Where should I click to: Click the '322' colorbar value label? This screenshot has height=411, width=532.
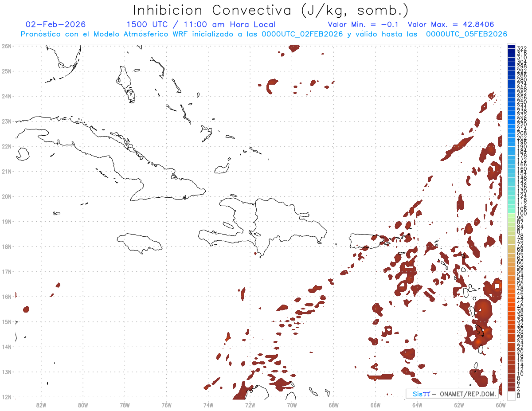click(x=522, y=48)
